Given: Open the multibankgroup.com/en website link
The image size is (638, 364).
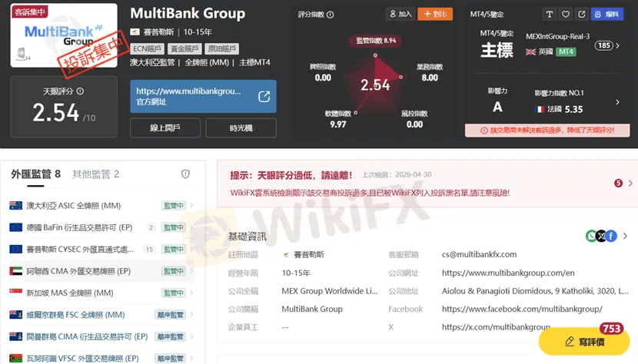Looking at the screenshot, I should pos(508,273).
